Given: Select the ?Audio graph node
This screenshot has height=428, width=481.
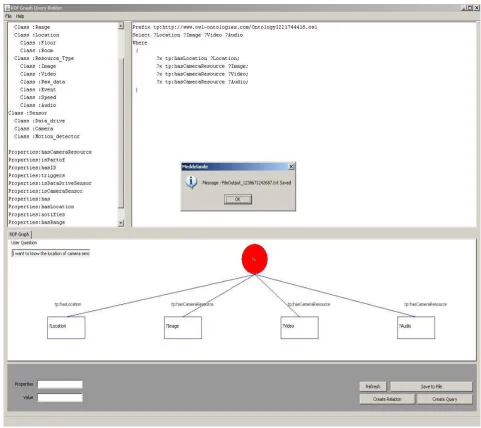Looking at the screenshot, I should (416, 328).
